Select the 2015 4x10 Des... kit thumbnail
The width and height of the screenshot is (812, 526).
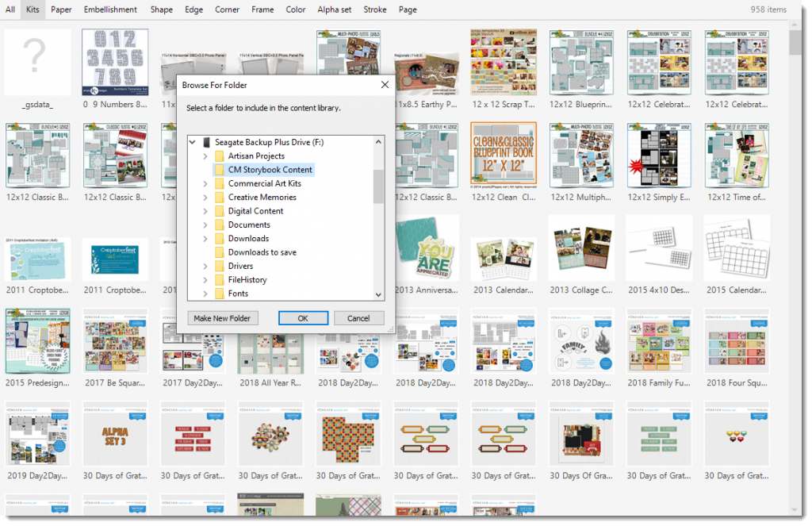659,248
